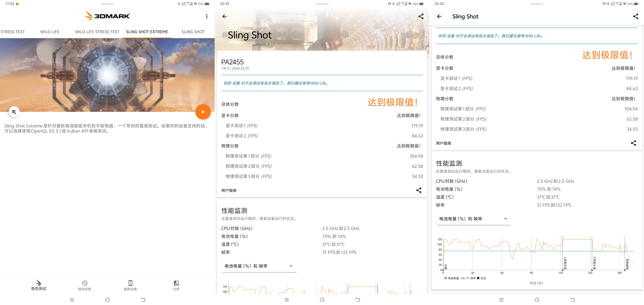This screenshot has height=305, width=644.
Task: Tap the orange play button to start test
Action: pyautogui.click(x=203, y=112)
